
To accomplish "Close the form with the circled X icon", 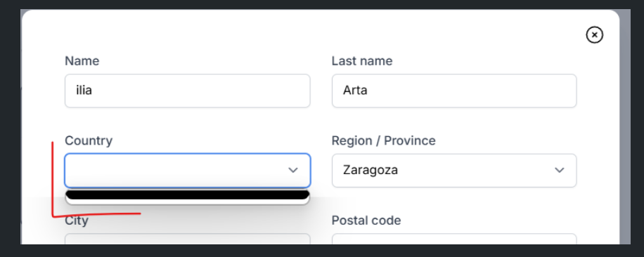I will (594, 35).
